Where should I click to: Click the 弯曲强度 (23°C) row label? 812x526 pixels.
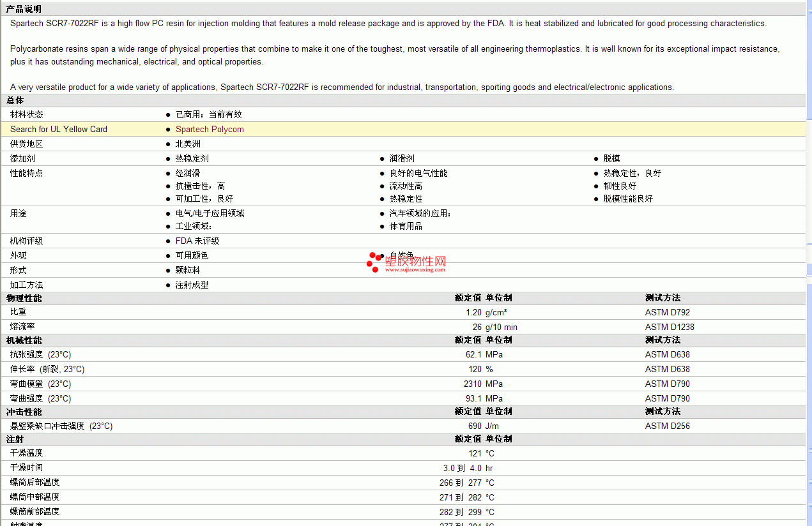click(41, 398)
